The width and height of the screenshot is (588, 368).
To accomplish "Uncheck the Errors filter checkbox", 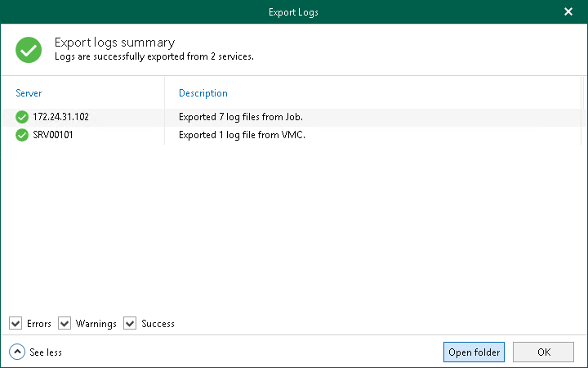I will pos(16,324).
